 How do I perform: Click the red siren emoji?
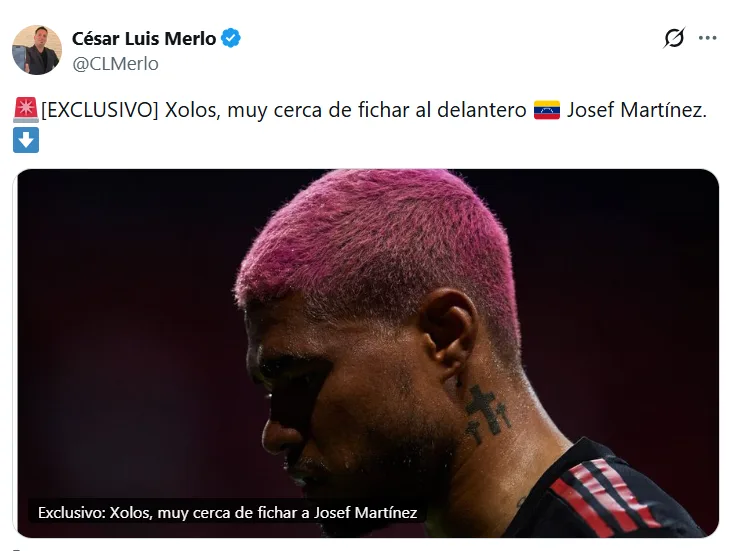[26, 110]
